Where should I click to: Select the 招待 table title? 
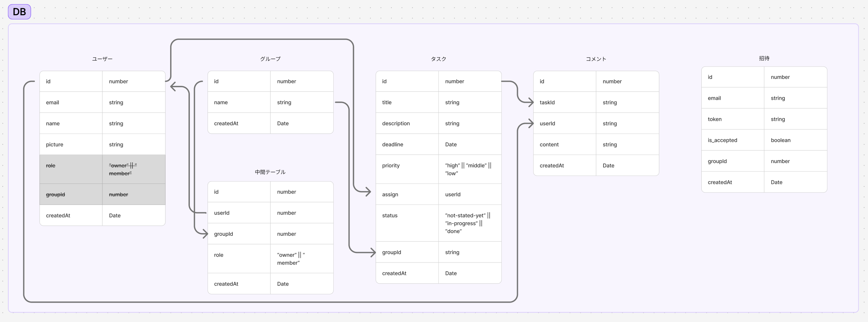pos(764,58)
